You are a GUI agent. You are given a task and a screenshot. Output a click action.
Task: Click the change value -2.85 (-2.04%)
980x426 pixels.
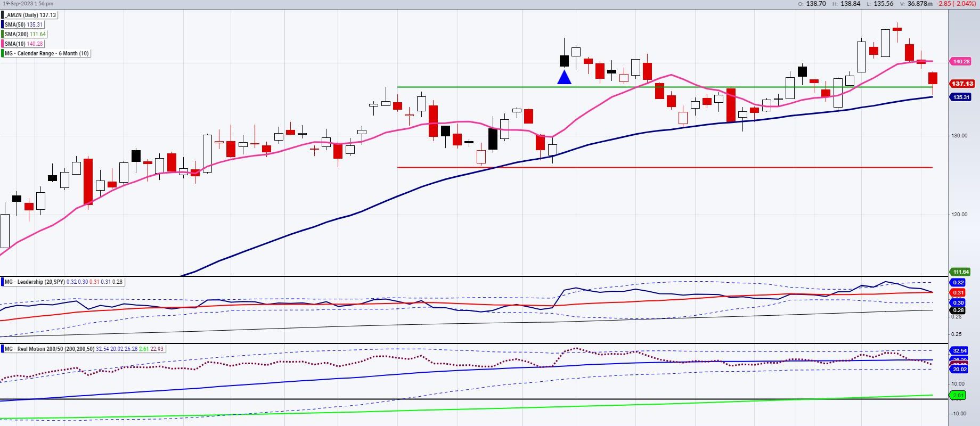957,4
